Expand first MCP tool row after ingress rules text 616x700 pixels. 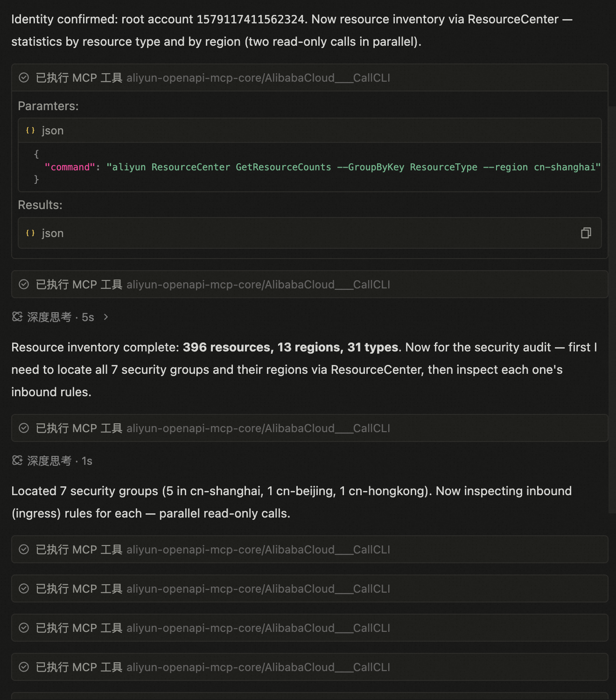309,549
